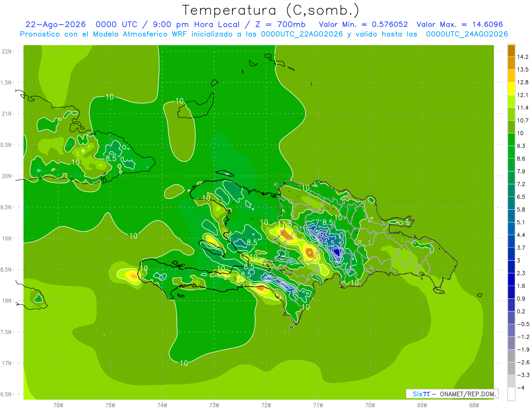Click the legend value 5.1
The height and width of the screenshot is (411, 532).
[x=521, y=222]
